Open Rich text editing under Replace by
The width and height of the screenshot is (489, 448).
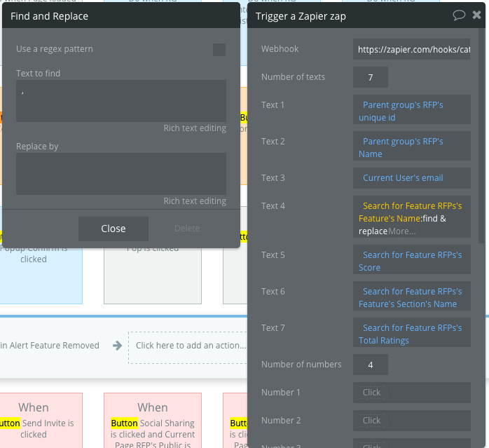pos(195,201)
